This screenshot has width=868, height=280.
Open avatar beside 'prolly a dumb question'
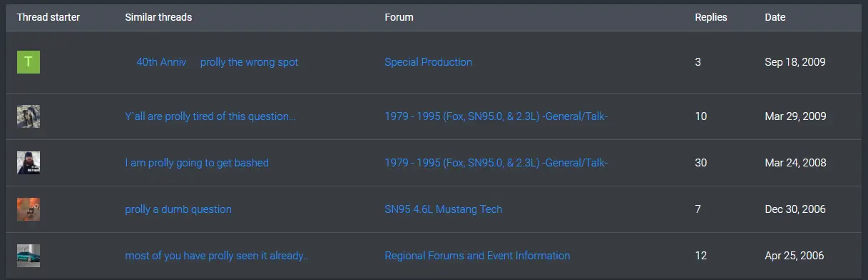pyautogui.click(x=29, y=209)
